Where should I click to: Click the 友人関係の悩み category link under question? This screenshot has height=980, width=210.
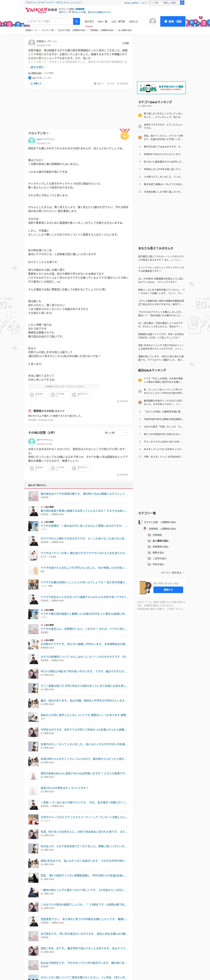tap(35, 73)
